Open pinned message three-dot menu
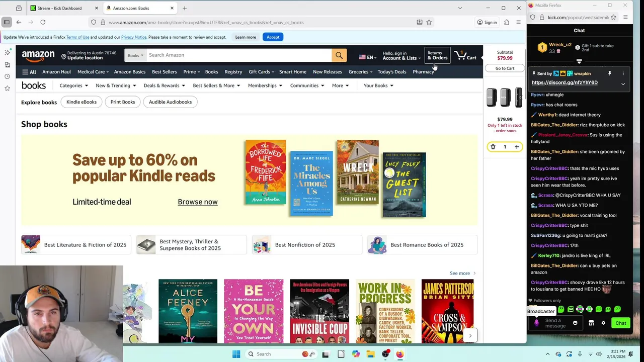The width and height of the screenshot is (644, 362). tap(623, 73)
